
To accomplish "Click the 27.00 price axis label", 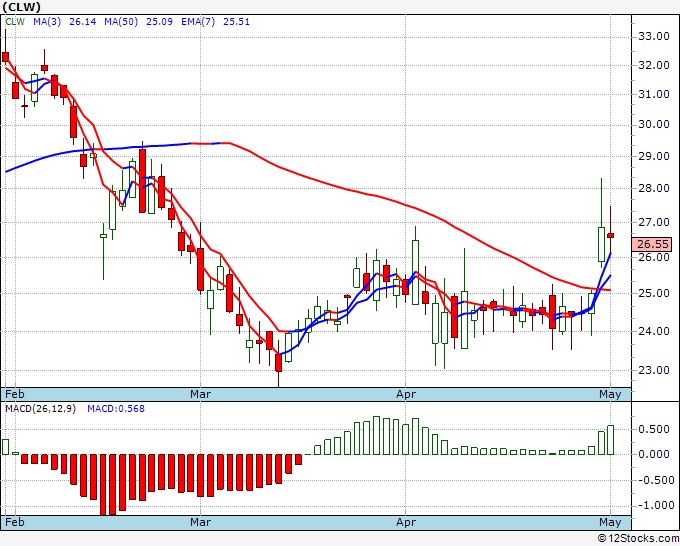I will tap(654, 222).
